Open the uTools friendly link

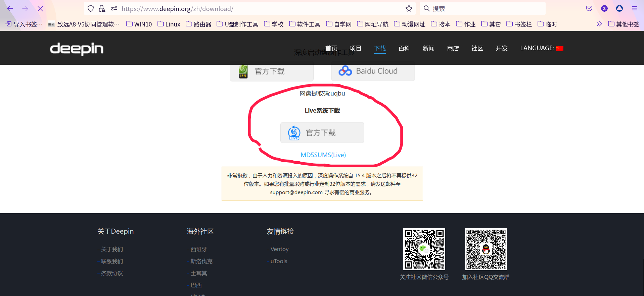(279, 261)
